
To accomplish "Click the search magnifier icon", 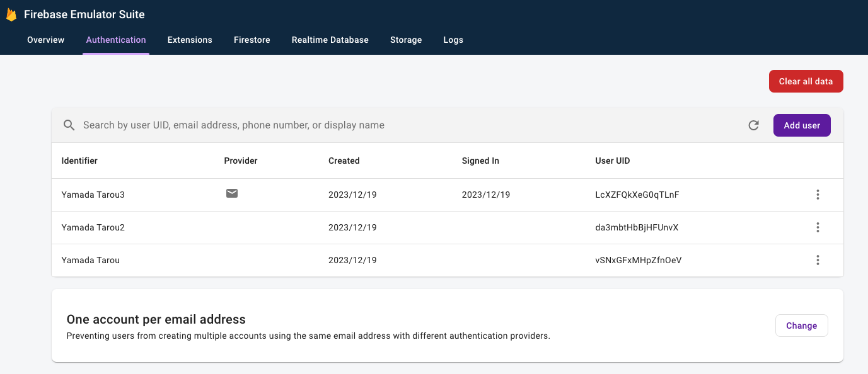I will click(69, 125).
